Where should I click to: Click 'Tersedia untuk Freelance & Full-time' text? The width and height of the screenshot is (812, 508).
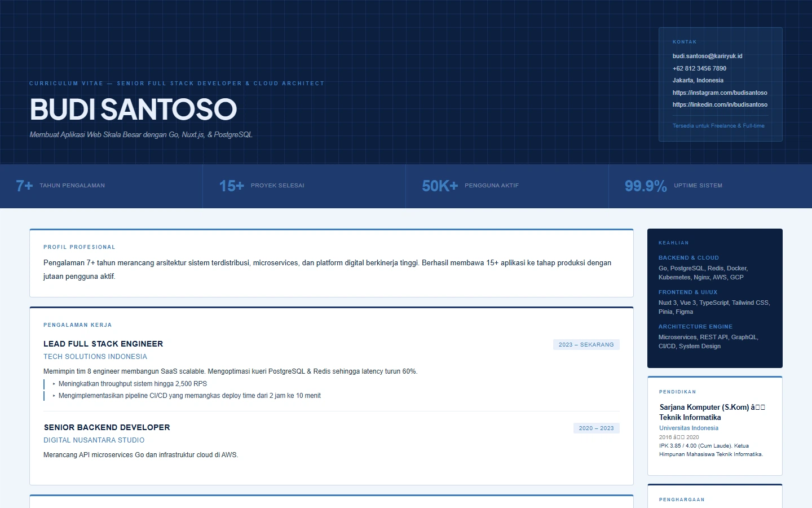718,126
